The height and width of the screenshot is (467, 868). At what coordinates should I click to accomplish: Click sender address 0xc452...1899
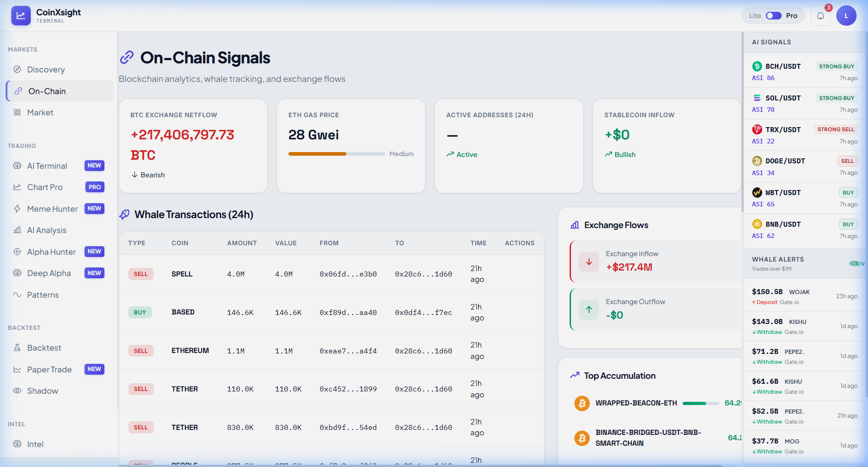click(348, 389)
